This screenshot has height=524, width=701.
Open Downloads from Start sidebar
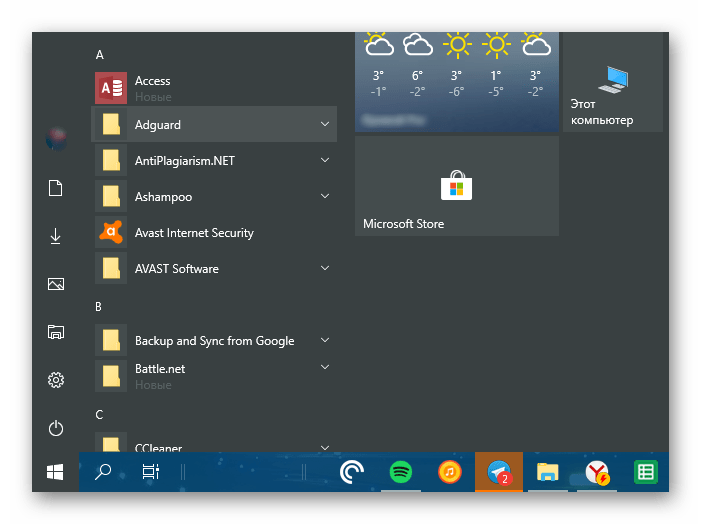click(x=56, y=236)
